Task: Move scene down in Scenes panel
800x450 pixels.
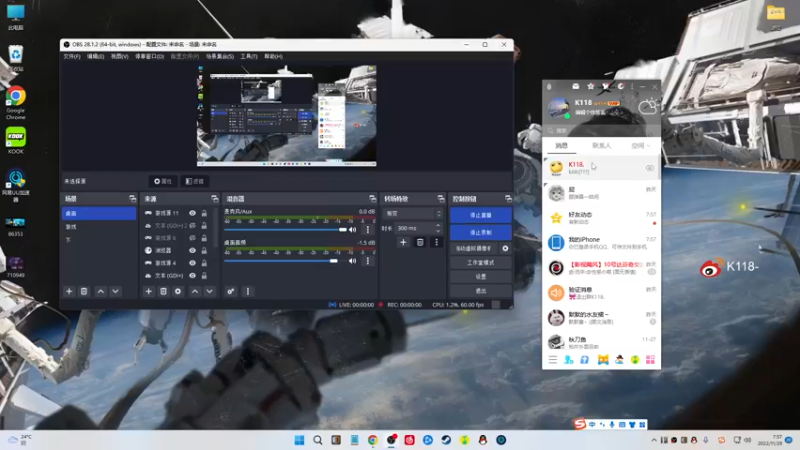Action: click(115, 291)
